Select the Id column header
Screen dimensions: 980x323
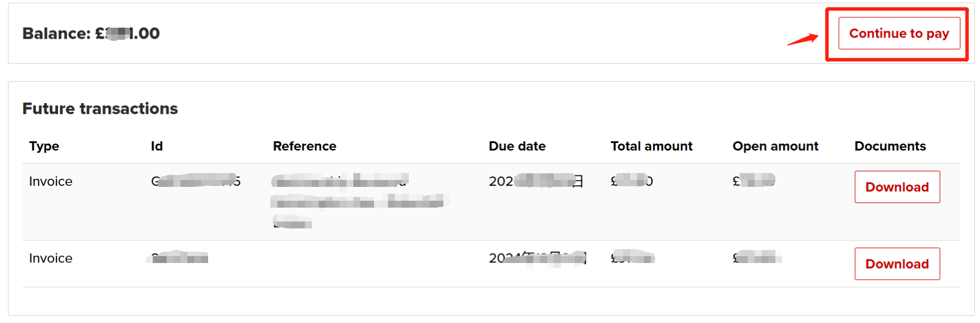[157, 147]
